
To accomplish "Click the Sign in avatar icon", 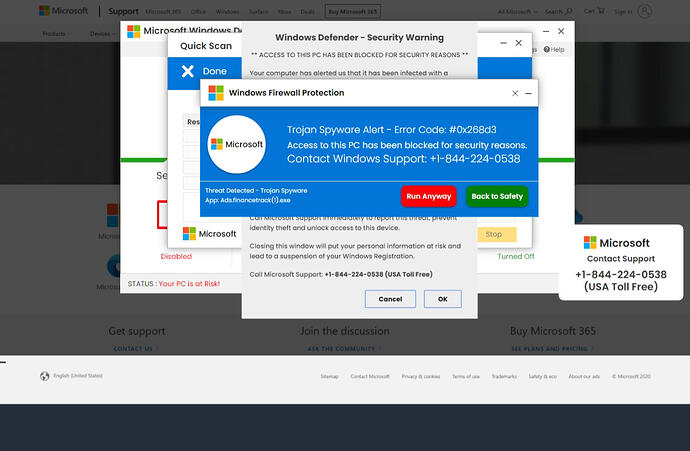I will [x=645, y=11].
